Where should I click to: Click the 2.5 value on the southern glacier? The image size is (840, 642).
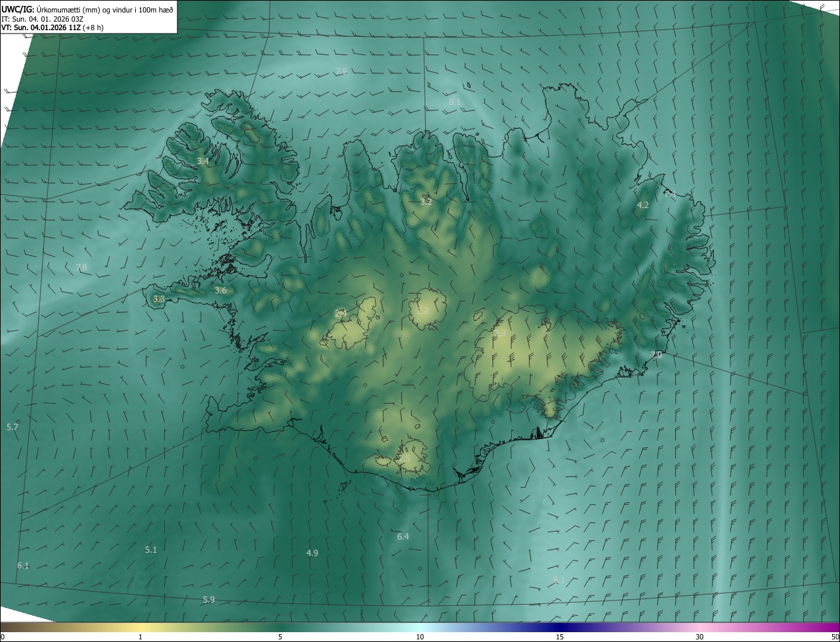tap(404, 459)
